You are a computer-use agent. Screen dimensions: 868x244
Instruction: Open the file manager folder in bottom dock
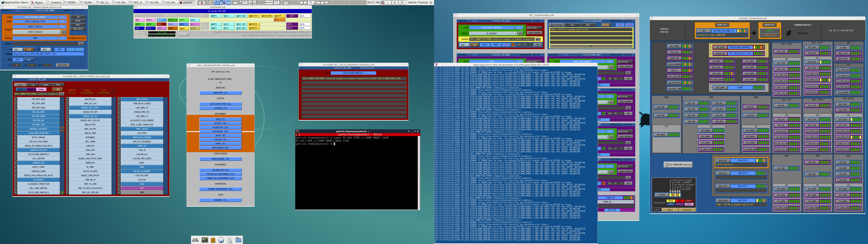click(239, 240)
